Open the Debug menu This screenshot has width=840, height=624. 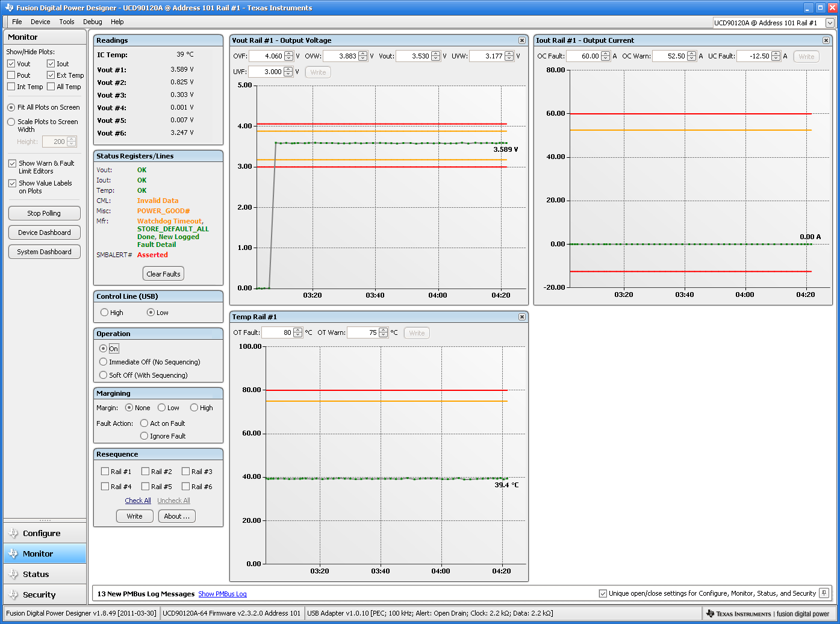[x=92, y=22]
